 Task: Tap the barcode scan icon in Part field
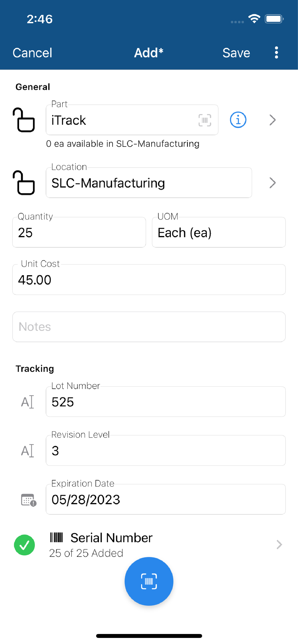(205, 120)
